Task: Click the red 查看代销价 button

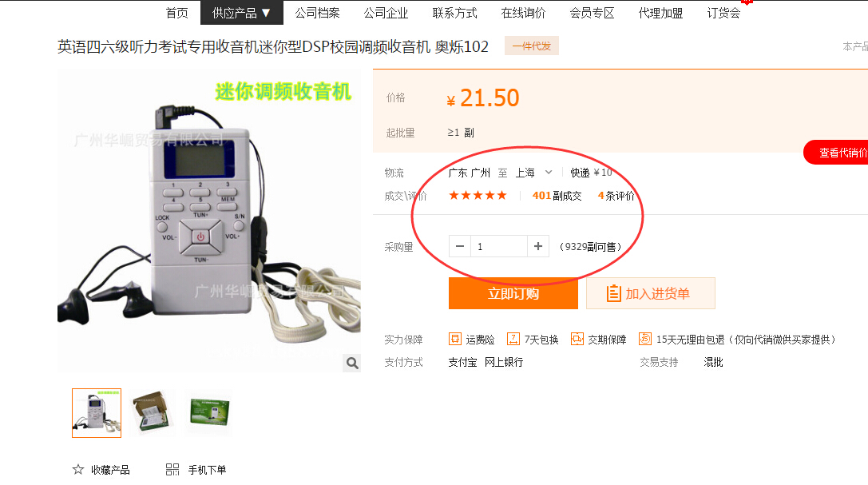Action: (837, 153)
